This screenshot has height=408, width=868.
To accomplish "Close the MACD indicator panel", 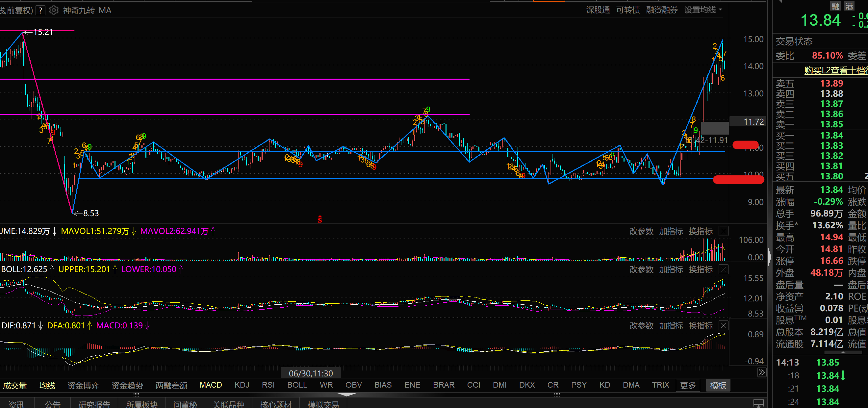I will 724,325.
